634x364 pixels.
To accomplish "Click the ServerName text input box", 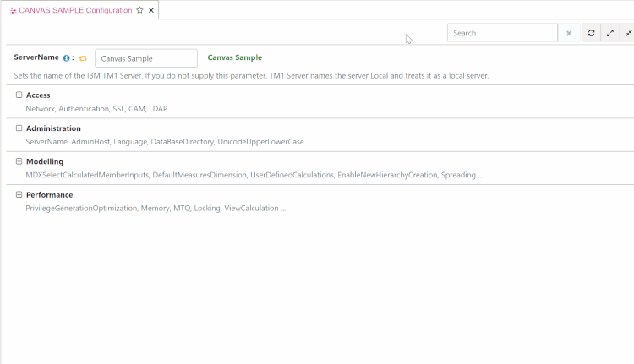I will pyautogui.click(x=146, y=58).
